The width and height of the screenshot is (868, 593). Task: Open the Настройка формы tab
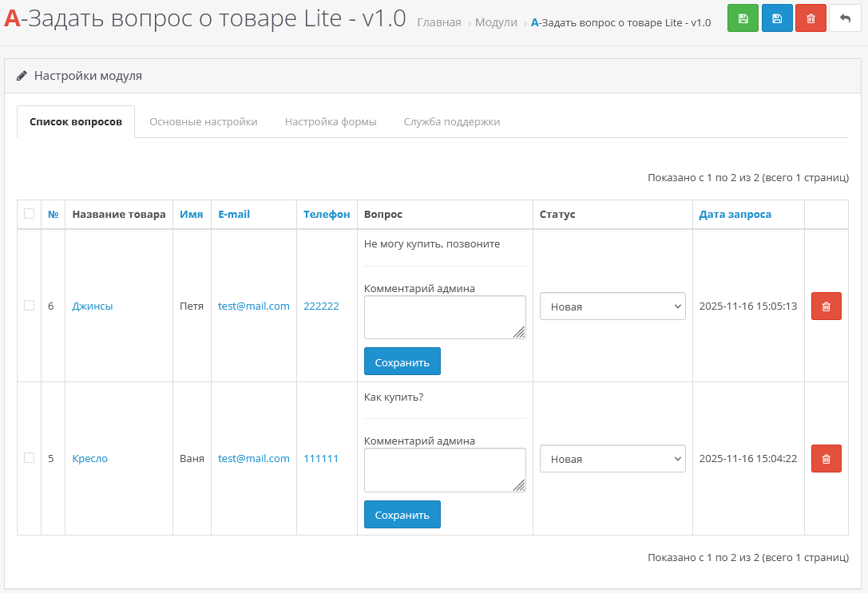pyautogui.click(x=331, y=122)
